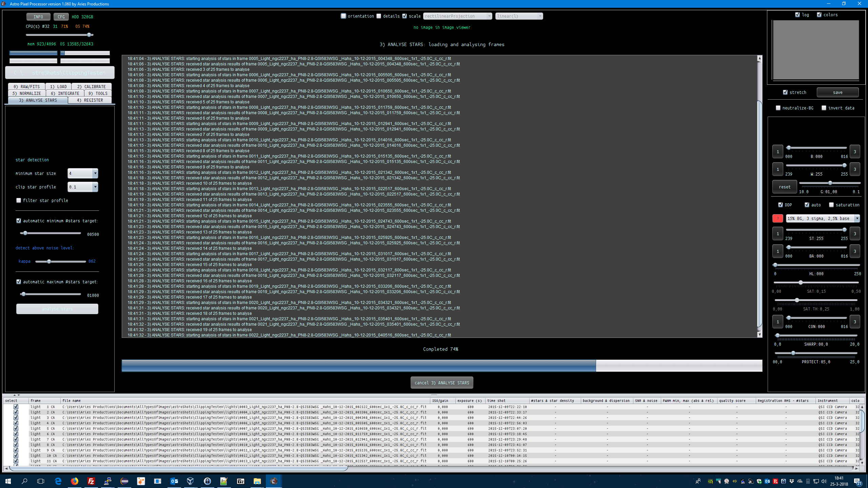Enable the filter star profile checkbox
The width and height of the screenshot is (868, 488).
point(19,201)
